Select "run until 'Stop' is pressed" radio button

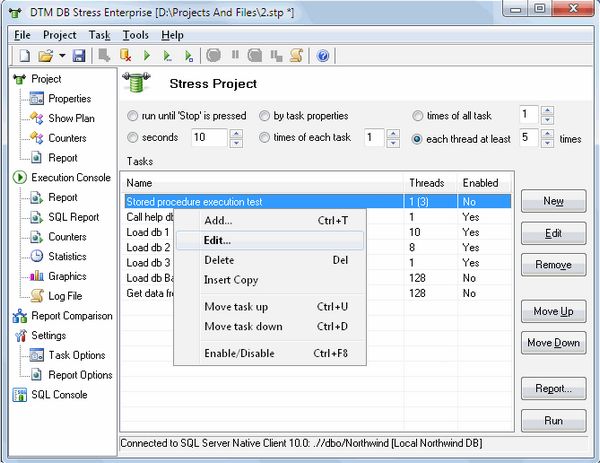coord(132,116)
